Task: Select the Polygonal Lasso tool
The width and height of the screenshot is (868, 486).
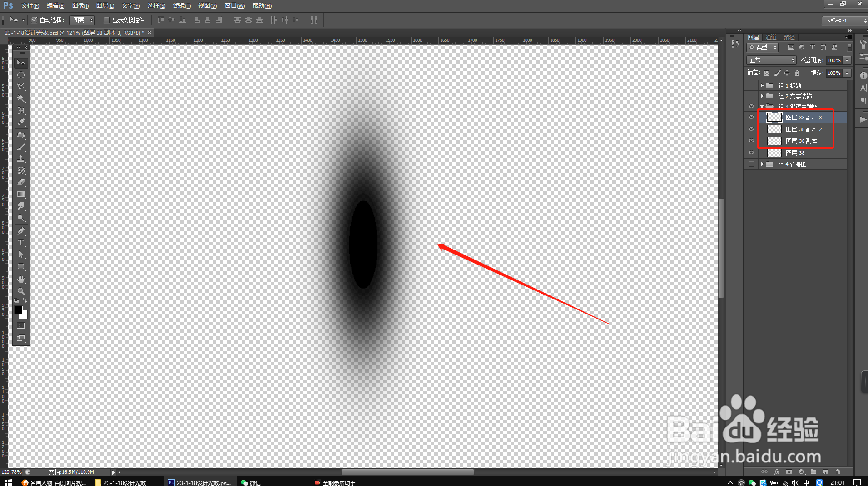Action: click(21, 87)
